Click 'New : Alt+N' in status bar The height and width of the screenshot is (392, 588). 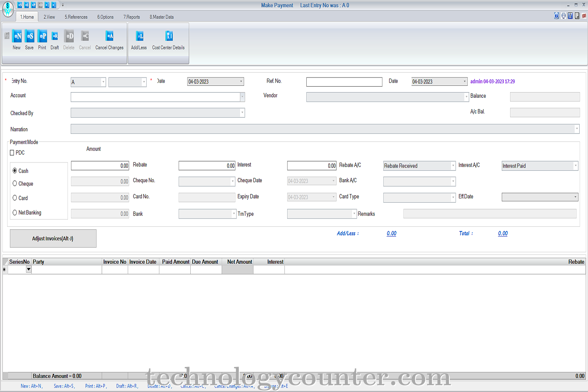[x=31, y=386]
